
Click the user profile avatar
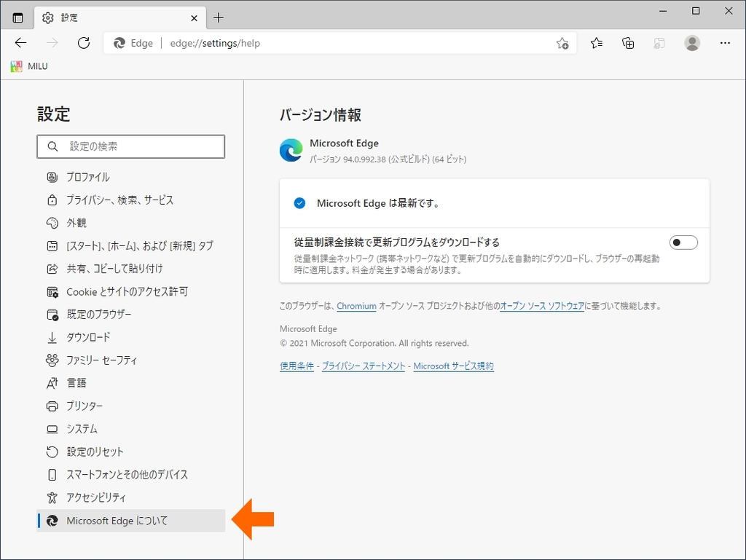point(692,43)
